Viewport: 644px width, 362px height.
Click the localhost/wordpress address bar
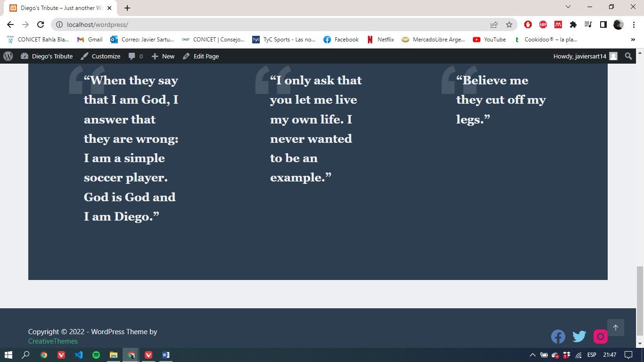pos(273,25)
